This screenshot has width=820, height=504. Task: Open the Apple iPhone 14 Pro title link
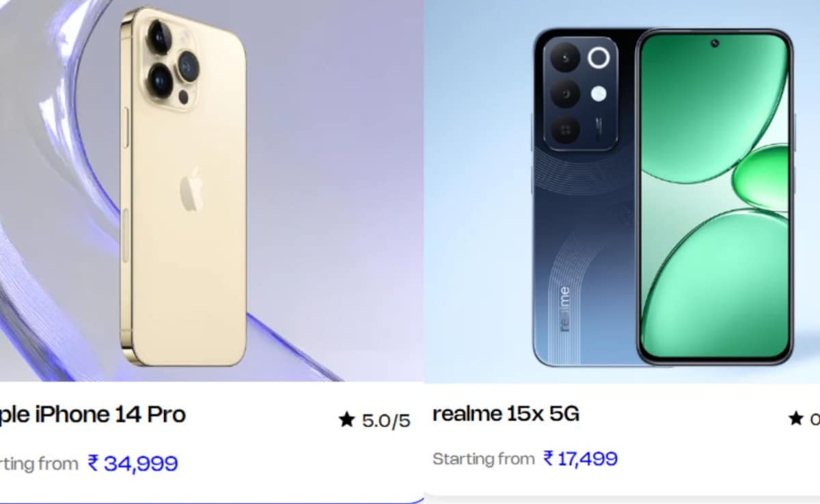[93, 415]
